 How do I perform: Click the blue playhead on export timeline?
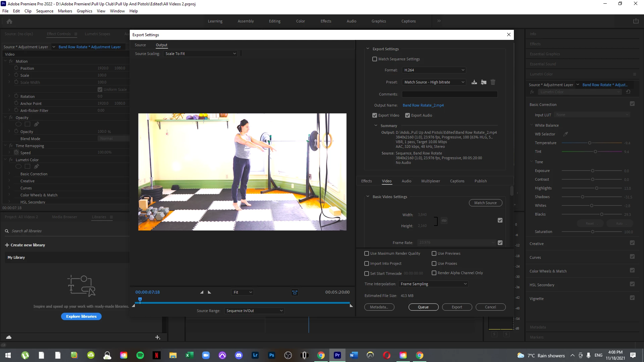140,299
